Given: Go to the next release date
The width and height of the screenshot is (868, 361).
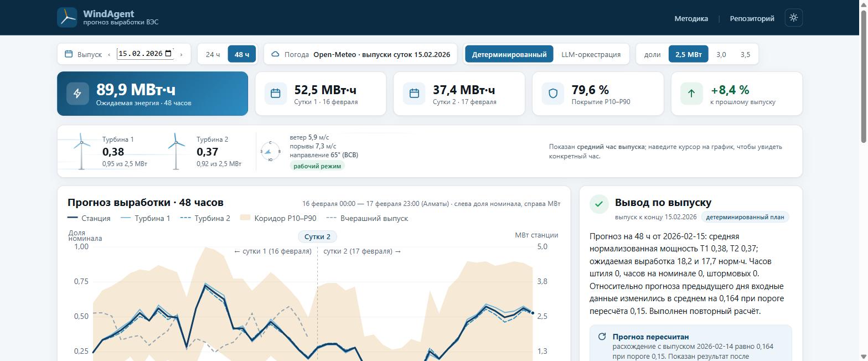Looking at the screenshot, I should point(181,54).
